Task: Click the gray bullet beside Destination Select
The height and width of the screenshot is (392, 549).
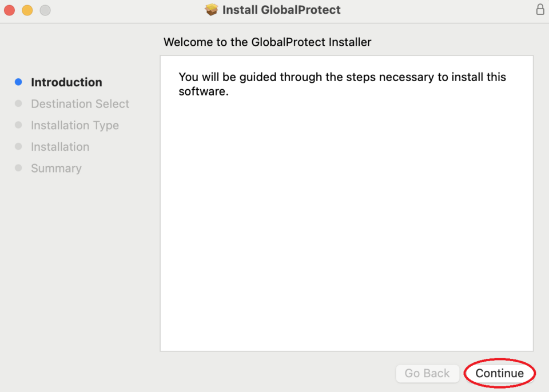Action: point(18,103)
